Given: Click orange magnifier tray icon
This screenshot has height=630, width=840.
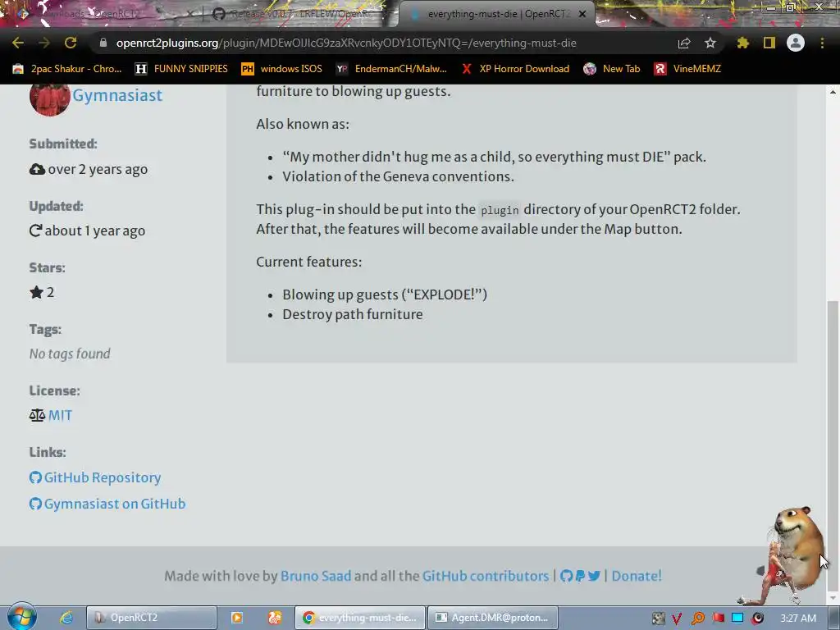Looking at the screenshot, I should pos(698,619).
